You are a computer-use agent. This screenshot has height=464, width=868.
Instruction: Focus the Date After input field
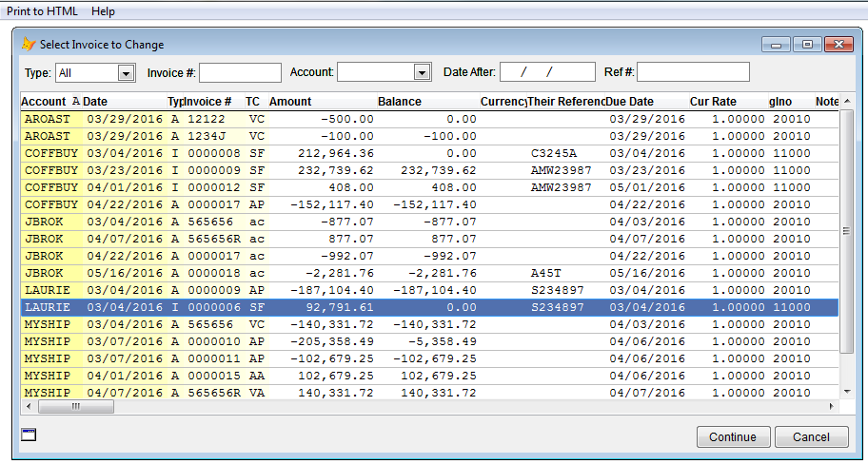[x=547, y=72]
